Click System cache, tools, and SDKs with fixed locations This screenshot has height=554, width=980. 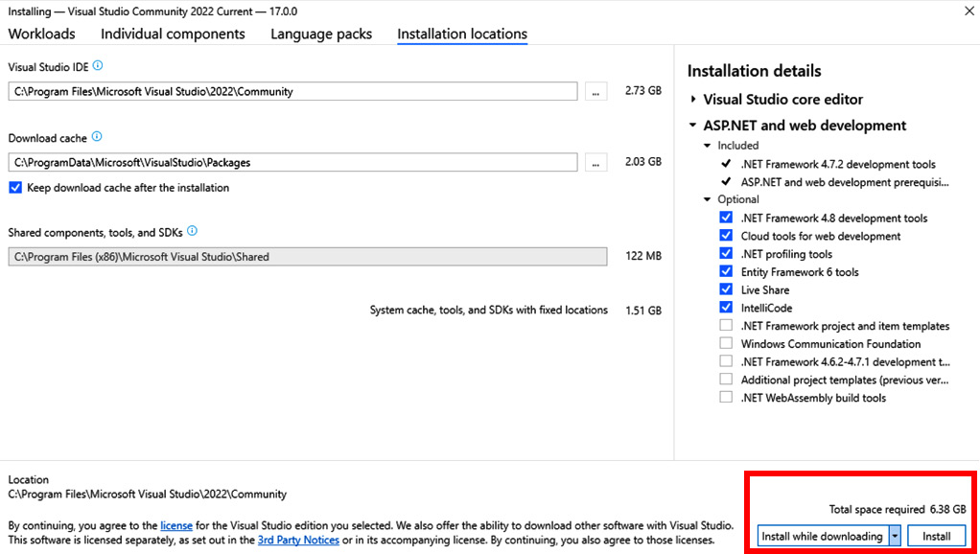click(x=489, y=310)
